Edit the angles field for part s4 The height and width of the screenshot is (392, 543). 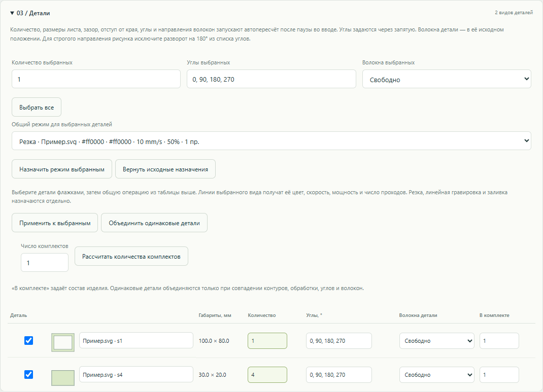coord(338,374)
